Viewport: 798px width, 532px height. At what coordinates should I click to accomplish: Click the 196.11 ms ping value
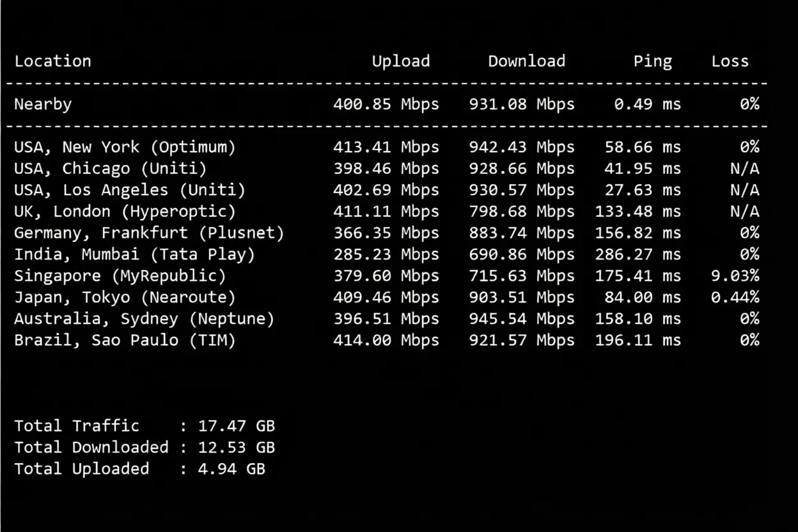638,340
